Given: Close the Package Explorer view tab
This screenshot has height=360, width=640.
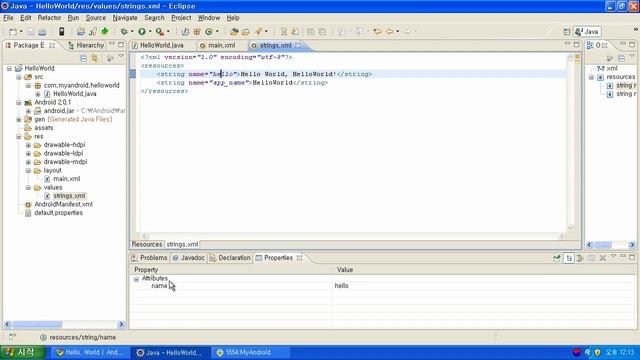Looking at the screenshot, I should (52, 45).
